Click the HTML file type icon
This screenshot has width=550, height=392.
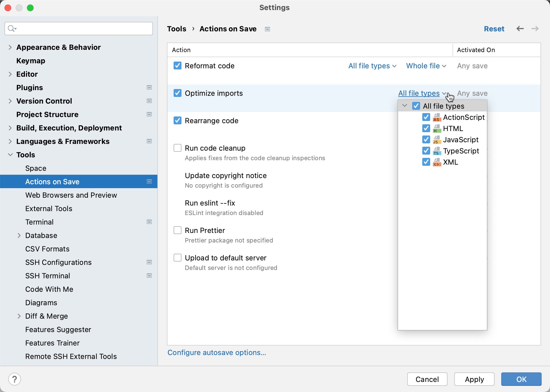(436, 128)
